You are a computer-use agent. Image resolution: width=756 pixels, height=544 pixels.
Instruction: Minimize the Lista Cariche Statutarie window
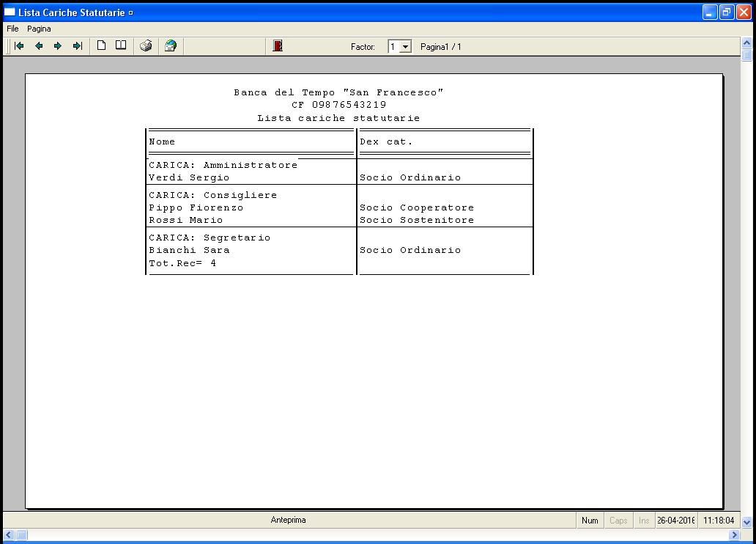click(710, 12)
